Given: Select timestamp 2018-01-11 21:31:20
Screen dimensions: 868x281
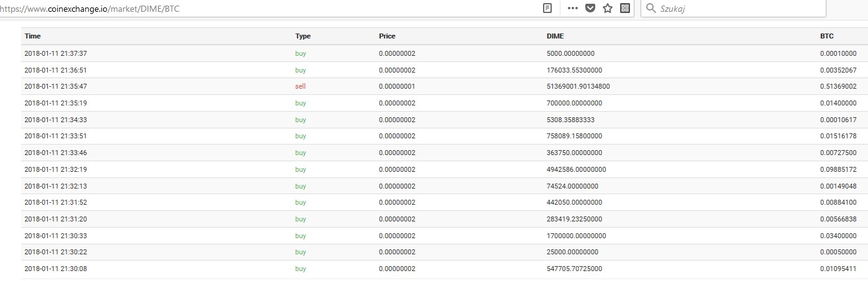Looking at the screenshot, I should (x=55, y=219).
